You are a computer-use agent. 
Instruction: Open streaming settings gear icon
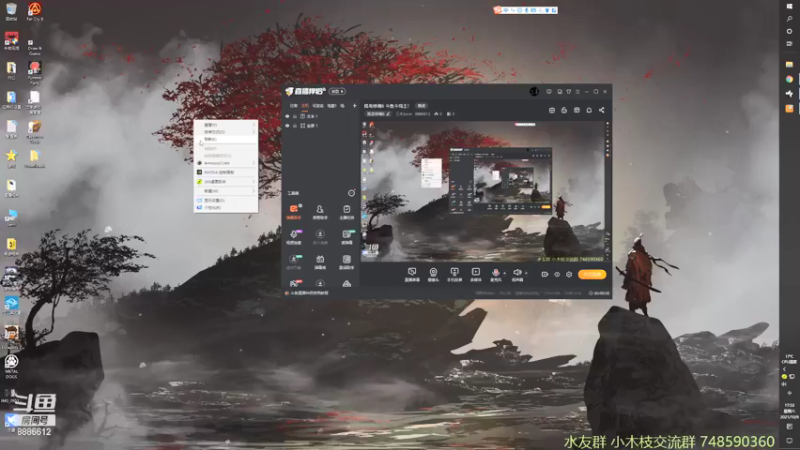(x=569, y=274)
